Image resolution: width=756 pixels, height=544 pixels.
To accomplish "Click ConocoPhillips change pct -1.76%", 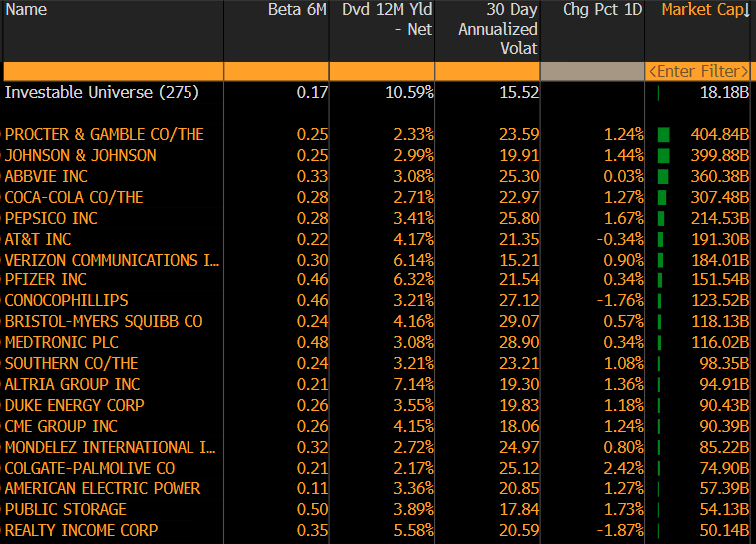I will click(620, 300).
